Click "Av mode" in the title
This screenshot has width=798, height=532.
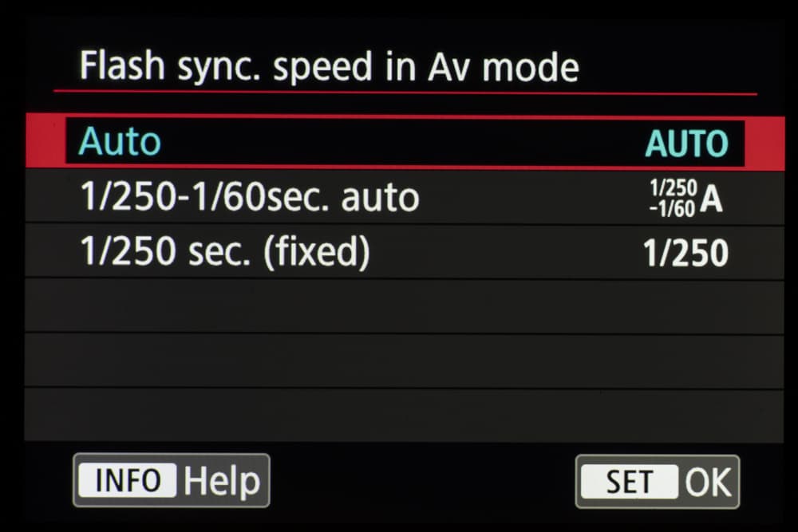click(503, 67)
